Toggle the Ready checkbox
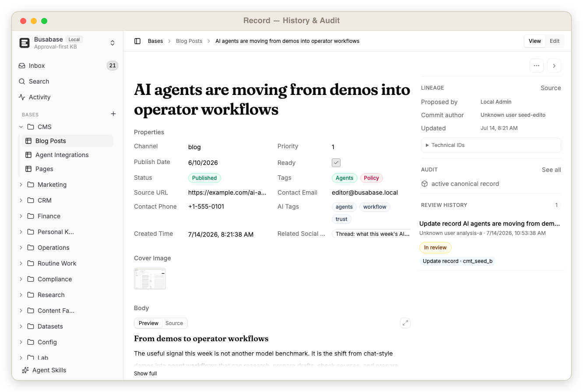This screenshot has width=583, height=392. pyautogui.click(x=336, y=163)
